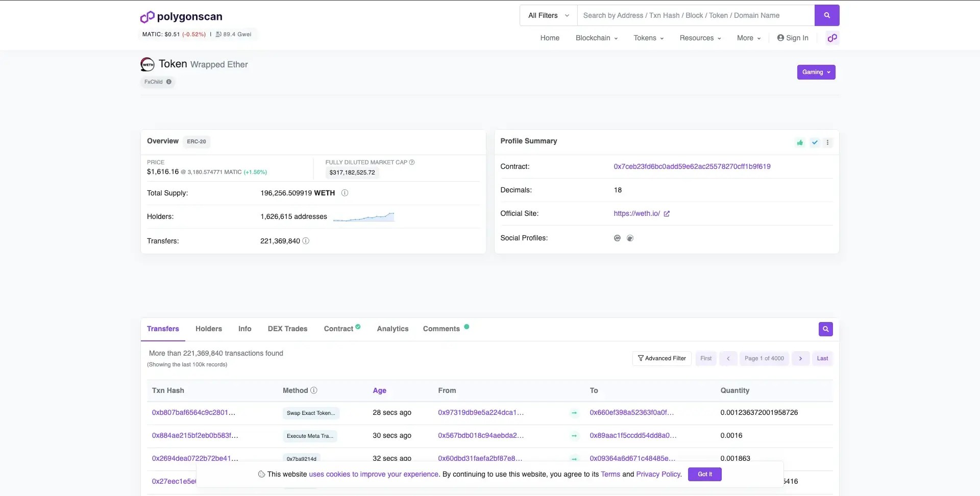Expand the More menu
This screenshot has width=980, height=496.
coord(749,38)
